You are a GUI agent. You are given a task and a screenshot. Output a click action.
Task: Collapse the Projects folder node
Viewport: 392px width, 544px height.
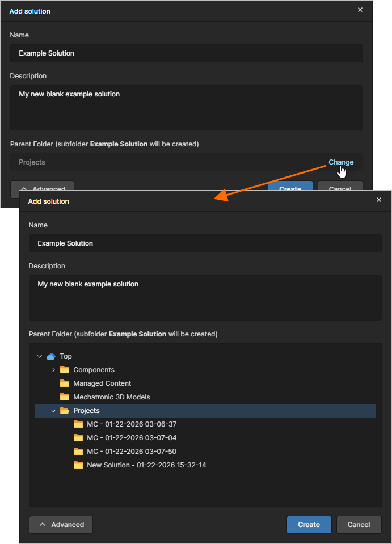(53, 411)
